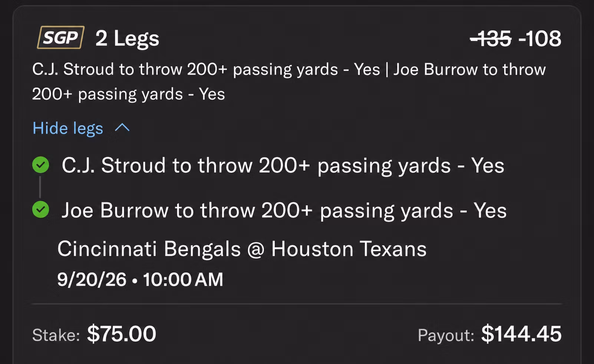Click the vertical connector line between legs

(x=40, y=187)
